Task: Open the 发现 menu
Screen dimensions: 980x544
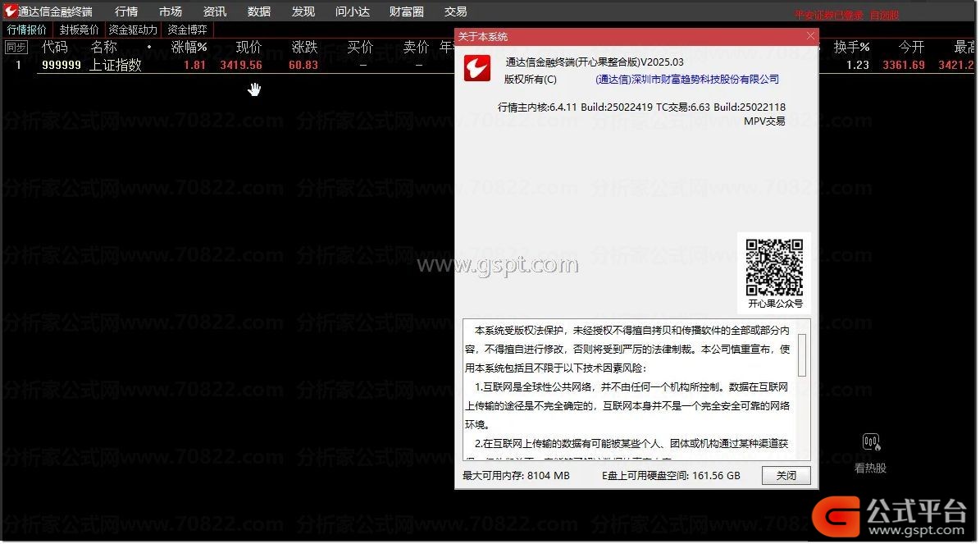Action: coord(303,11)
